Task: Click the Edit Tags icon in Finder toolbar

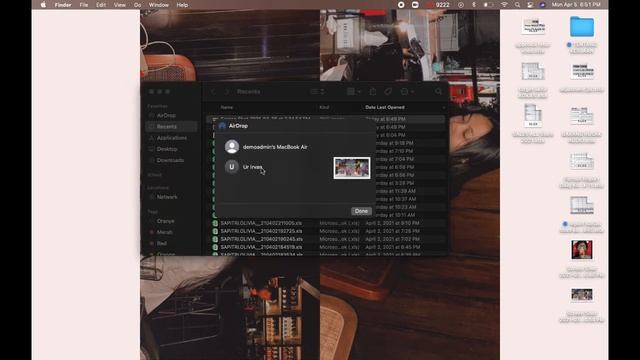Action: click(388, 92)
